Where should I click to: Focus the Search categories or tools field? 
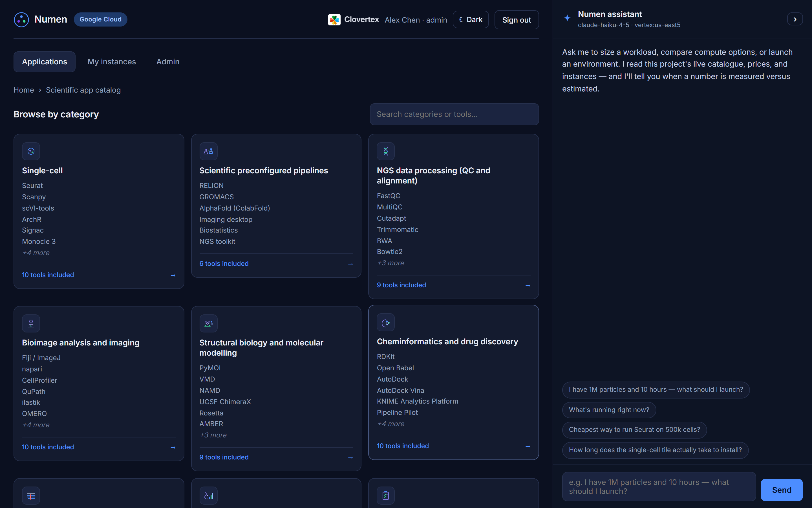coord(454,114)
